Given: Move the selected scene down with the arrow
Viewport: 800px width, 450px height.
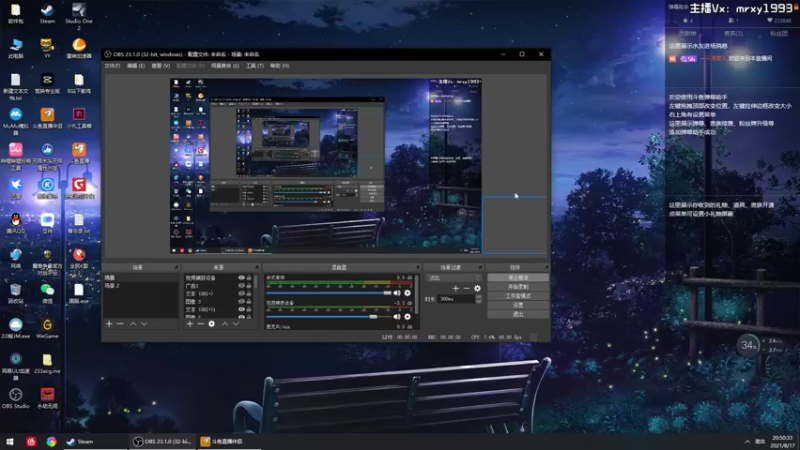Looking at the screenshot, I should [x=144, y=324].
